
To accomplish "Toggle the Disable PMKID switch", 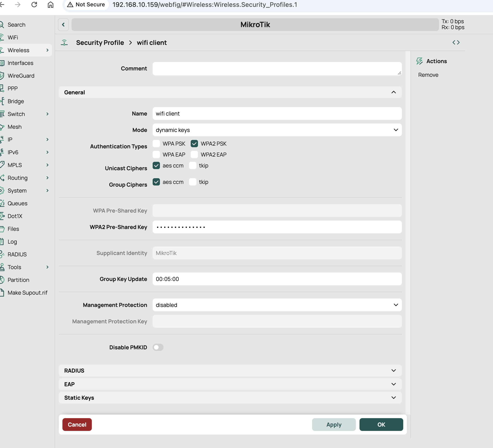I will coord(158,347).
